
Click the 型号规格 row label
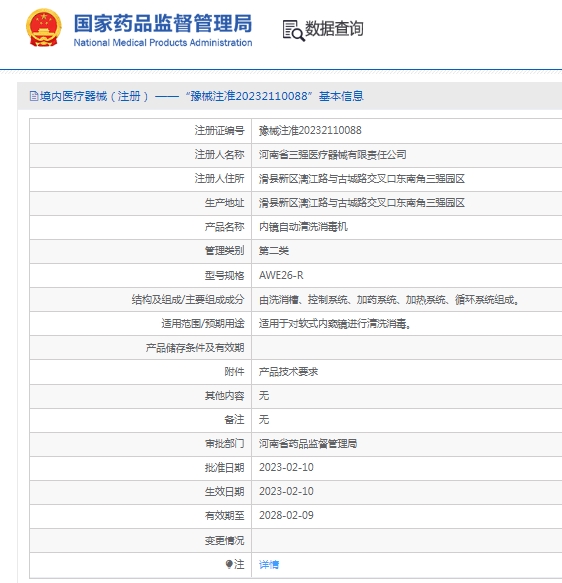224,275
